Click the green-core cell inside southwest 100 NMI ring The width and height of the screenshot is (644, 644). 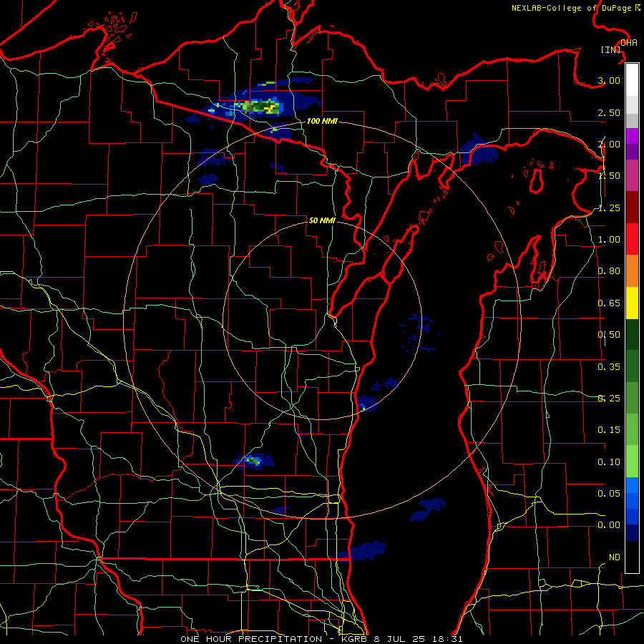click(254, 460)
